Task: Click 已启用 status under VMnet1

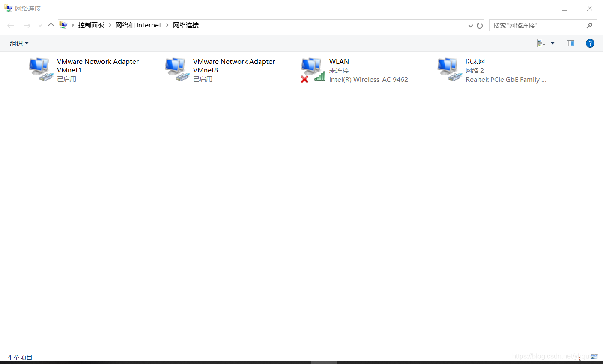Action: [66, 79]
